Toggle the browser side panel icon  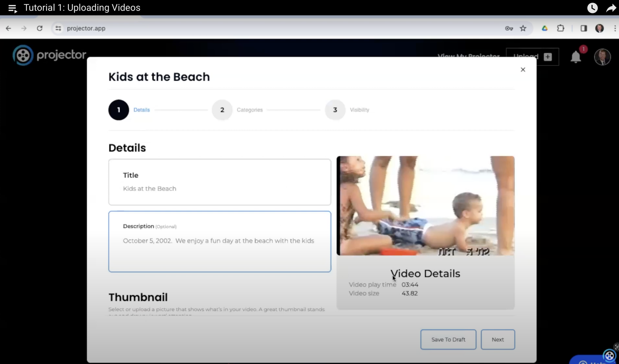click(x=584, y=29)
